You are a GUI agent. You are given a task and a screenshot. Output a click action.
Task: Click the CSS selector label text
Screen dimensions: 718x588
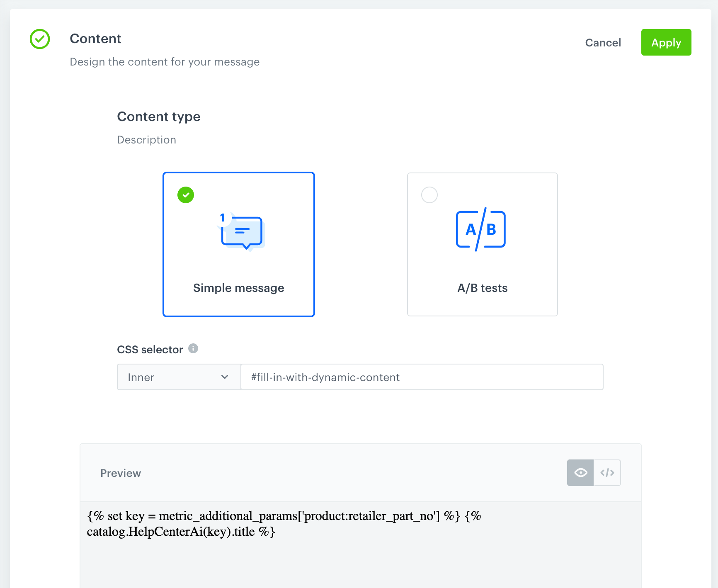point(150,350)
